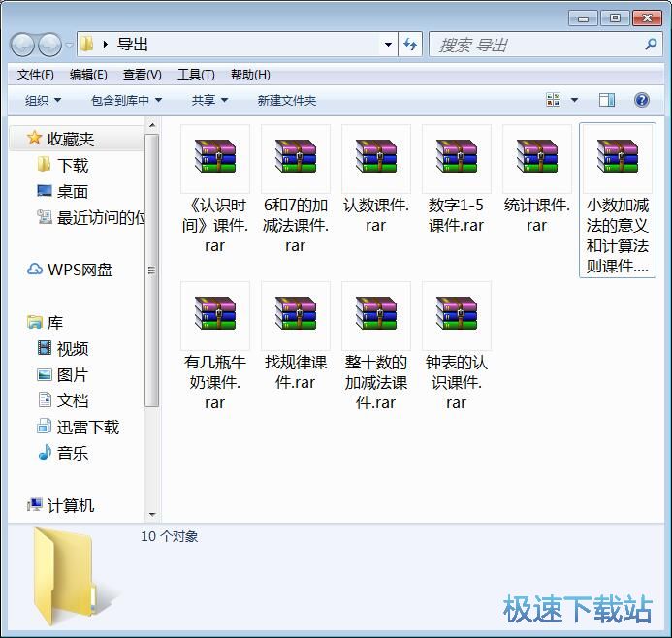Open the help question mark icon
This screenshot has width=672, height=638.
(x=642, y=100)
